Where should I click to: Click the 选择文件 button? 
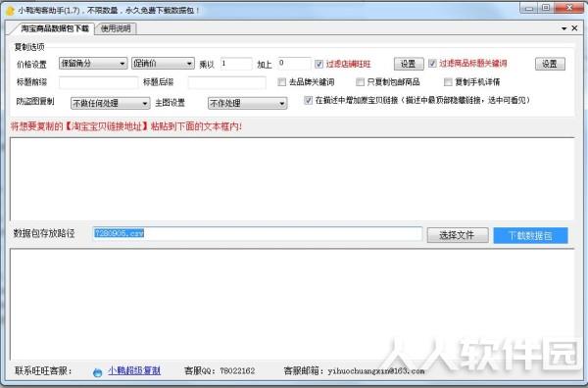pyautogui.click(x=458, y=235)
